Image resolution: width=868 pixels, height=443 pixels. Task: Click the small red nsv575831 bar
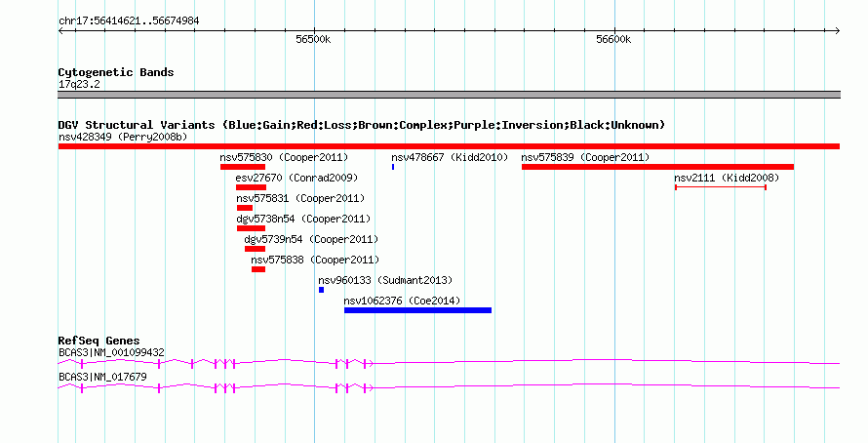pos(245,208)
